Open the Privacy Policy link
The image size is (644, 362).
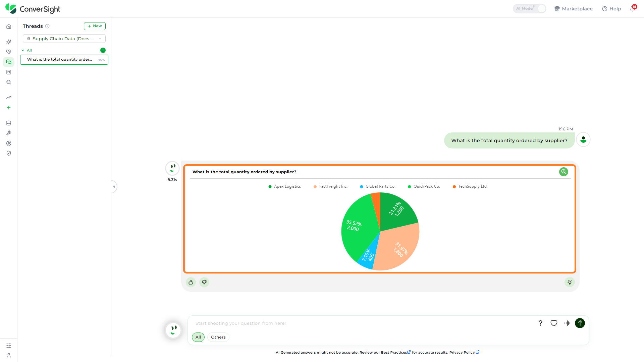pyautogui.click(x=464, y=352)
